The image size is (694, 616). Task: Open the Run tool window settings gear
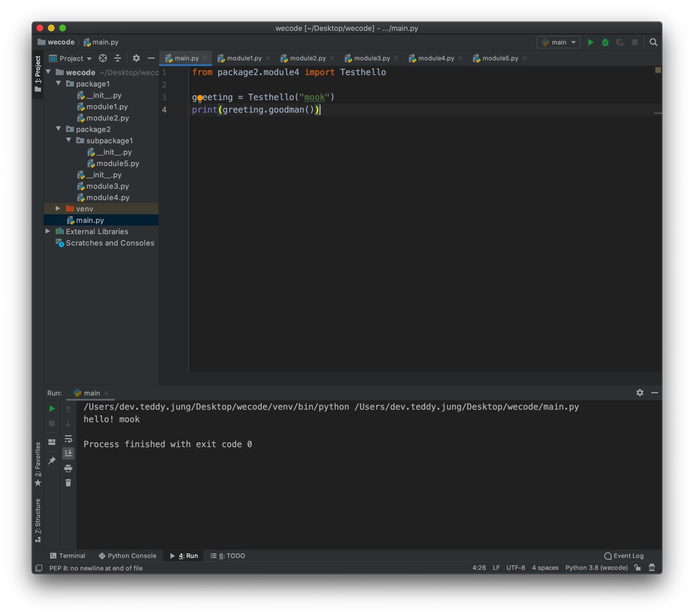click(640, 393)
